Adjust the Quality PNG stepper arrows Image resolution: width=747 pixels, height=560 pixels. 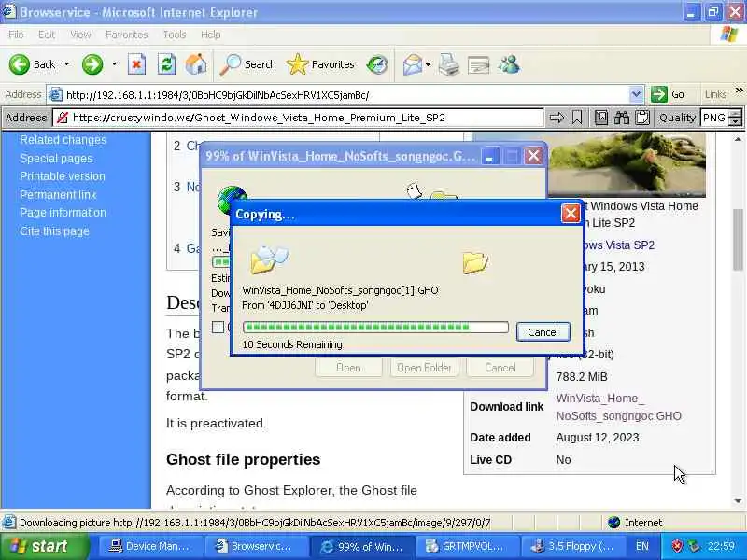pos(735,118)
